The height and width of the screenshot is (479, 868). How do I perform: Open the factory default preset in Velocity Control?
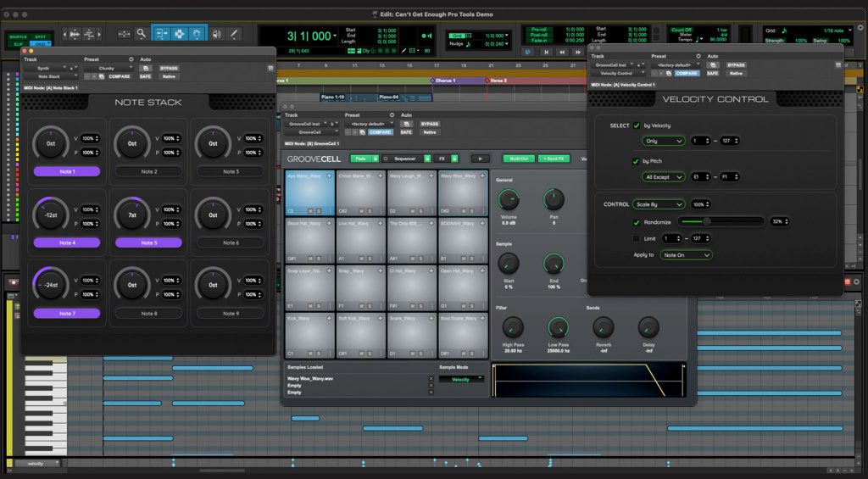point(675,64)
